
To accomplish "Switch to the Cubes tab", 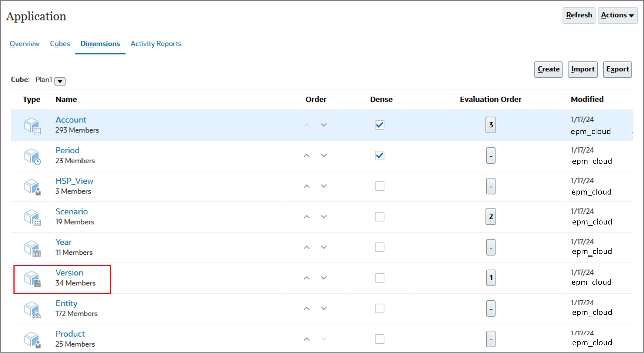I will pyautogui.click(x=60, y=44).
